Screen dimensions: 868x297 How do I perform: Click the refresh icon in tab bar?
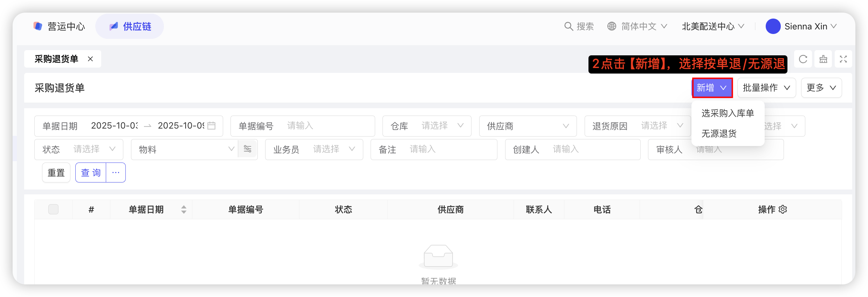(803, 59)
